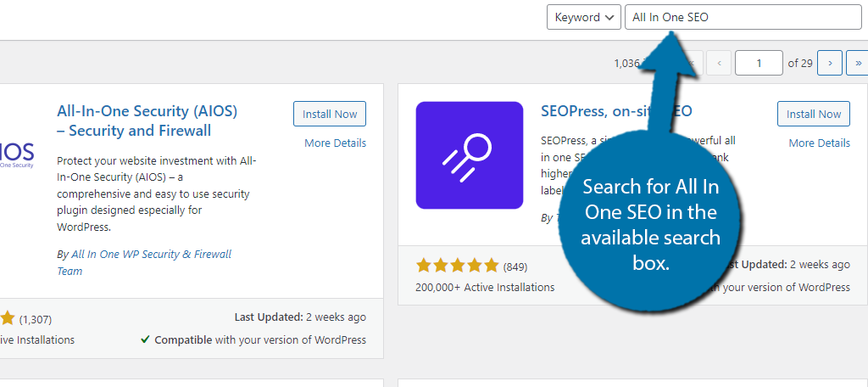Click the AIOS plugin description paragraph
Image resolution: width=868 pixels, height=387 pixels.
click(x=157, y=194)
